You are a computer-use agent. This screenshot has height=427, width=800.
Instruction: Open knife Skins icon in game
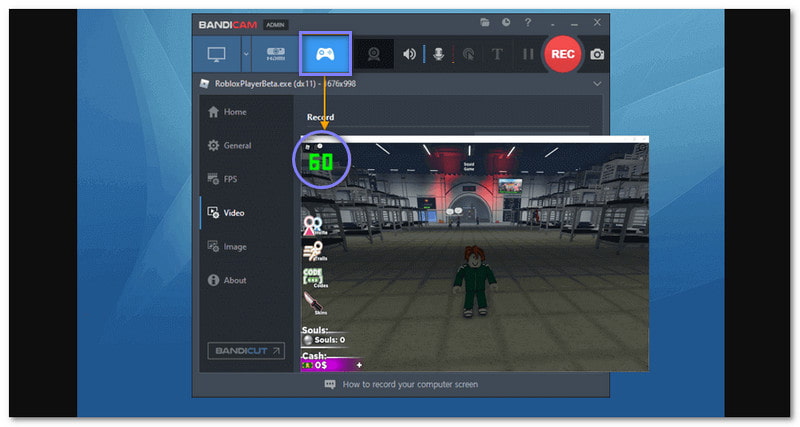(314, 304)
